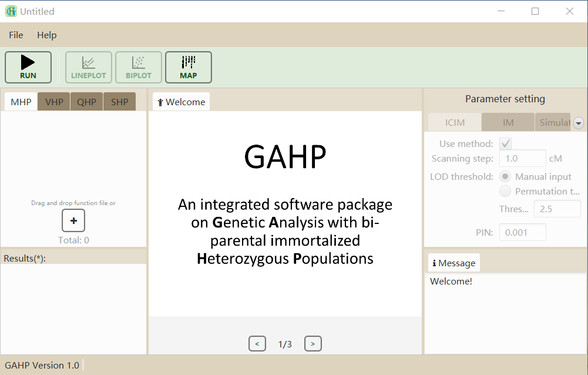Select Permutation test LOD threshold option
This screenshot has height=375, width=588.
point(505,191)
